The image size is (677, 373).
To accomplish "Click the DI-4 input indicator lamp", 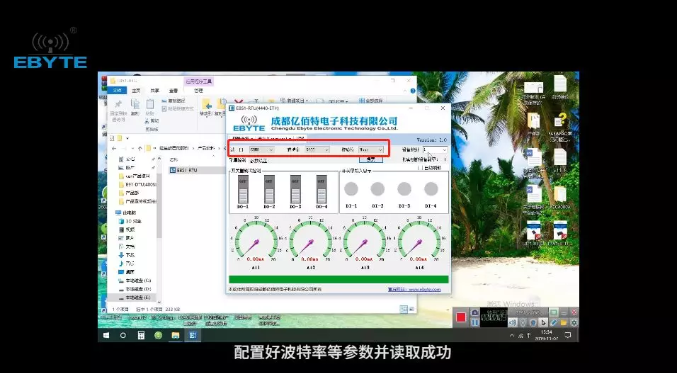I will [431, 189].
